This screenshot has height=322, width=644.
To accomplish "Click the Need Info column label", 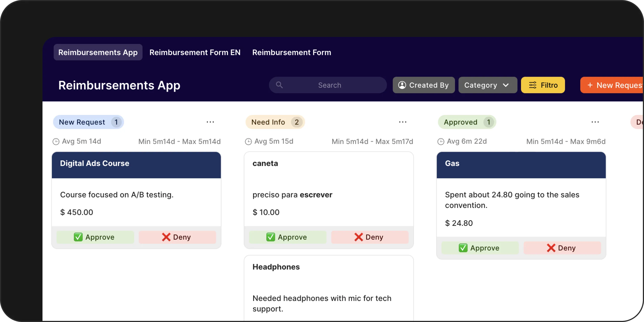I will tap(268, 122).
